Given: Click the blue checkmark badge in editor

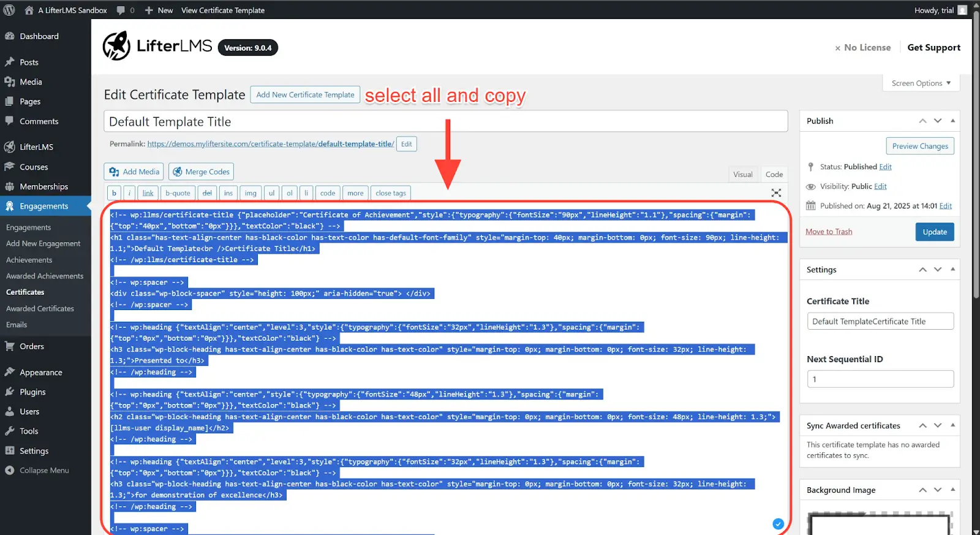Looking at the screenshot, I should point(778,524).
